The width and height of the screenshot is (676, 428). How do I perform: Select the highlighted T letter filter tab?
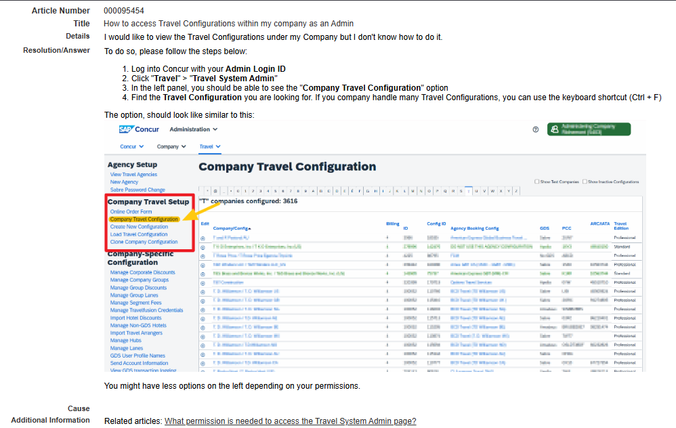click(x=468, y=191)
